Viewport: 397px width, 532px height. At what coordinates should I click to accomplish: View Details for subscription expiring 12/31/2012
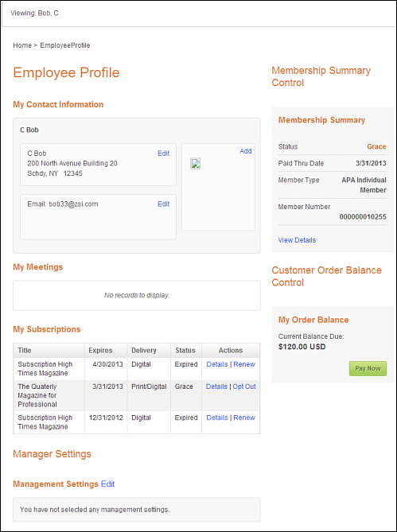217,417
